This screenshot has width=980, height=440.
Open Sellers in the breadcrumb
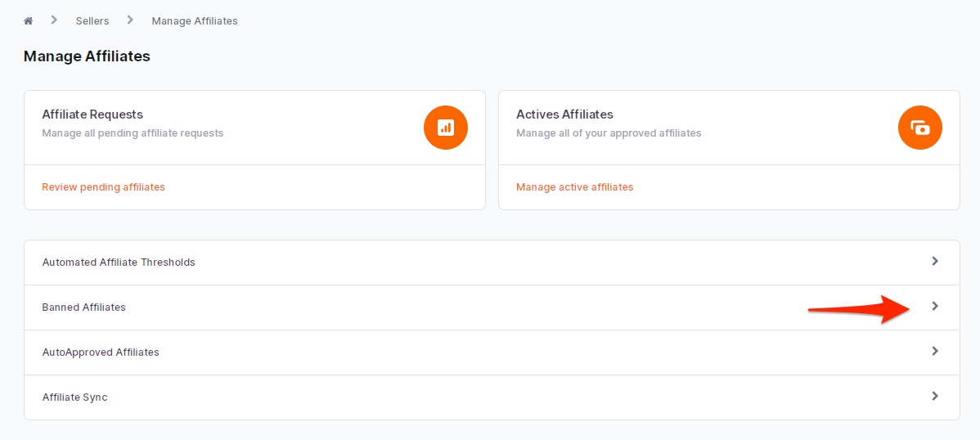pyautogui.click(x=92, y=21)
